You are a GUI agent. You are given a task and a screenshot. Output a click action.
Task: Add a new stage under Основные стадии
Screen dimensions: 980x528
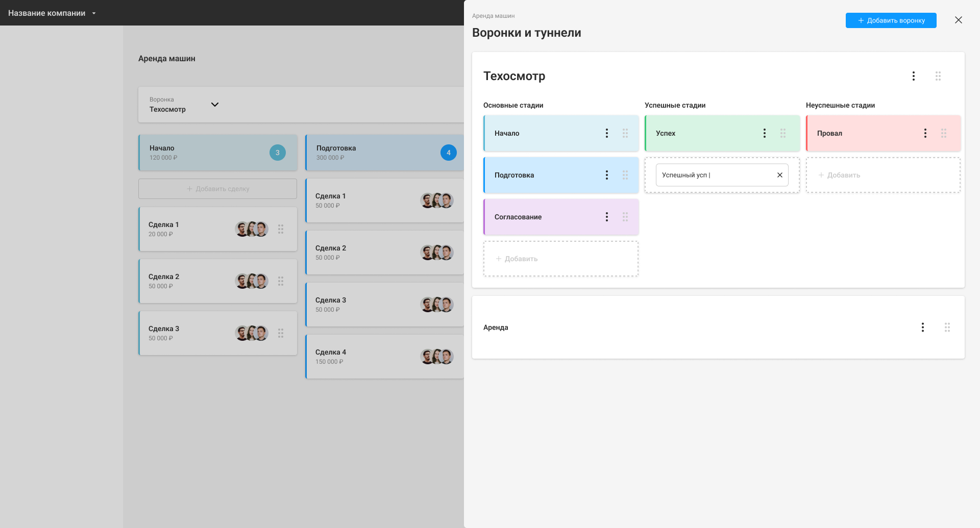pos(560,259)
